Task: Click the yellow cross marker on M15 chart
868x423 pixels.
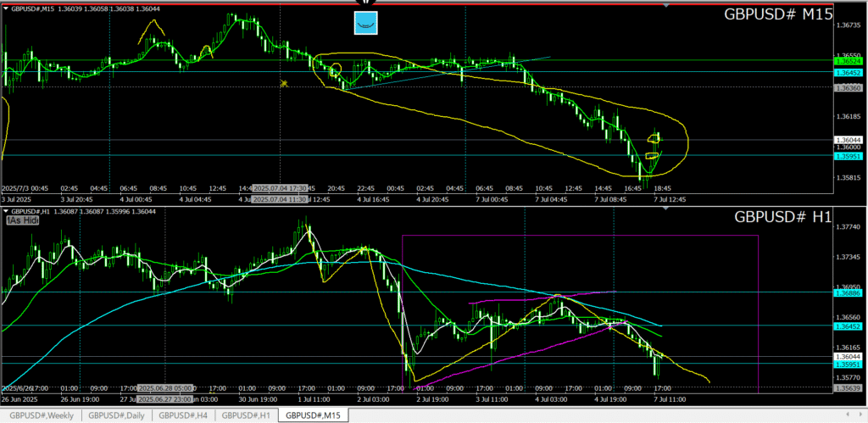Action: pyautogui.click(x=285, y=83)
